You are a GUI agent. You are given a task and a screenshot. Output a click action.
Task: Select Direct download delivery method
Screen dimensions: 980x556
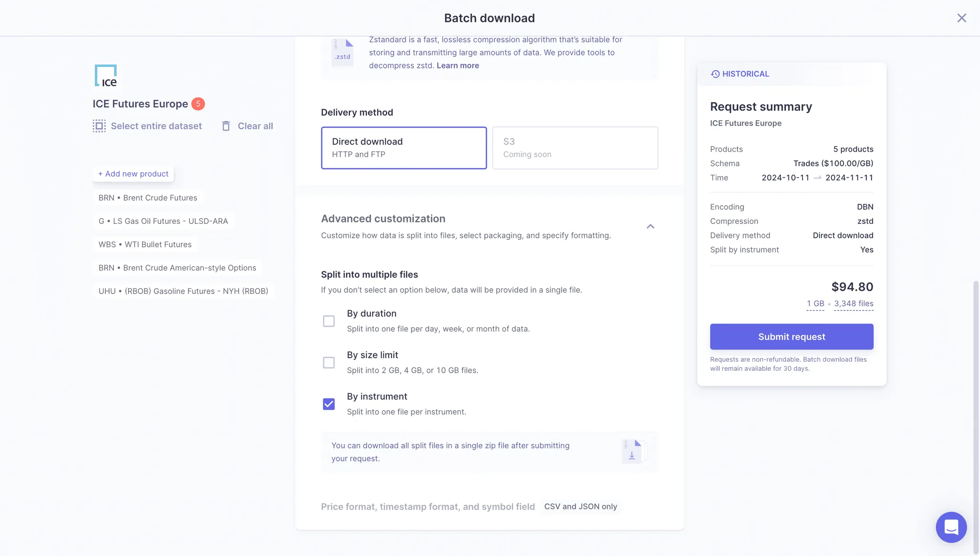coord(404,148)
